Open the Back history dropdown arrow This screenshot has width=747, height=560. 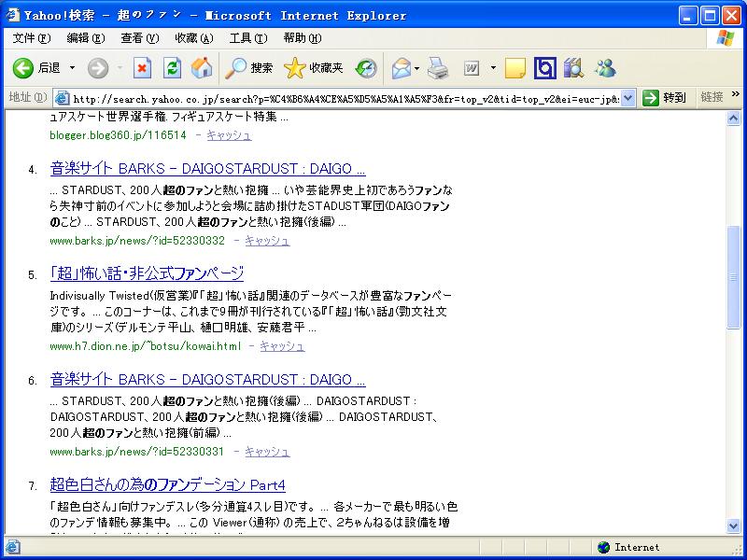click(x=73, y=68)
